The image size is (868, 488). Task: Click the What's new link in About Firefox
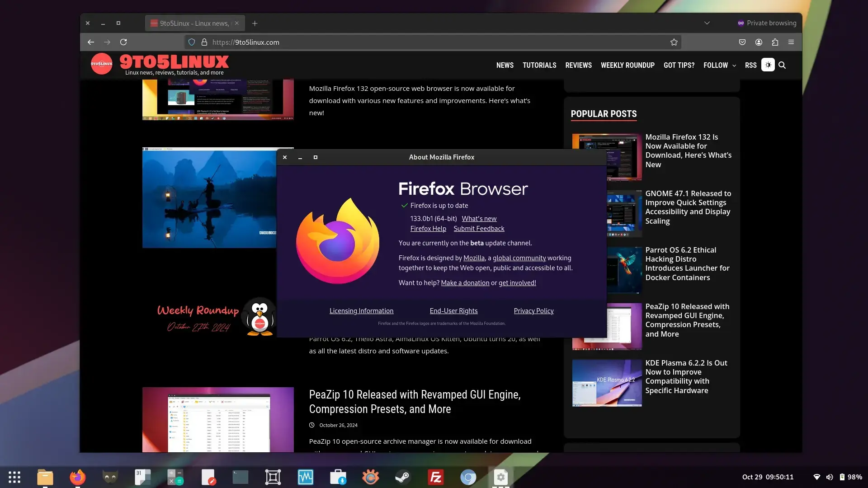[x=479, y=218]
